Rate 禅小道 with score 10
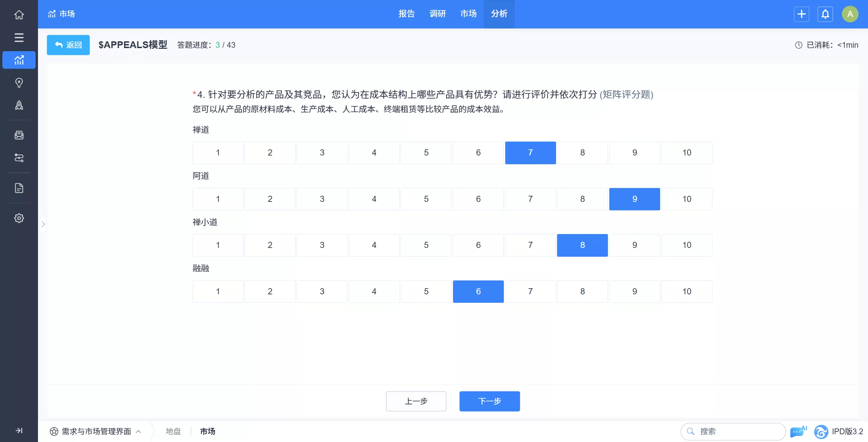The image size is (868, 442). click(687, 245)
